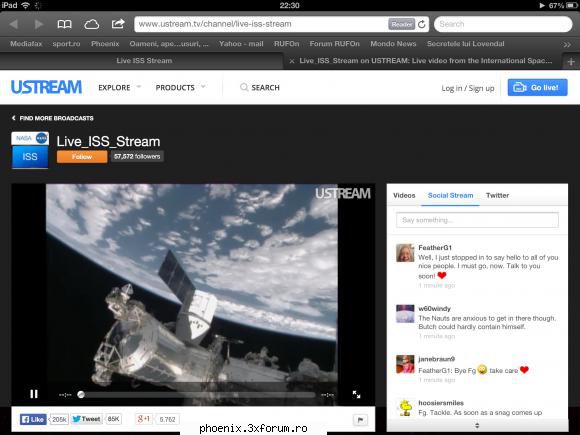The image size is (580, 435).
Task: Pause the live video stream
Action: tap(34, 394)
